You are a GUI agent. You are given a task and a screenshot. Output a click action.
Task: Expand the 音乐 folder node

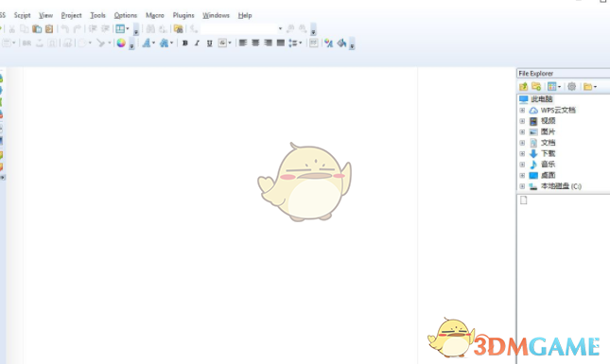pyautogui.click(x=522, y=165)
